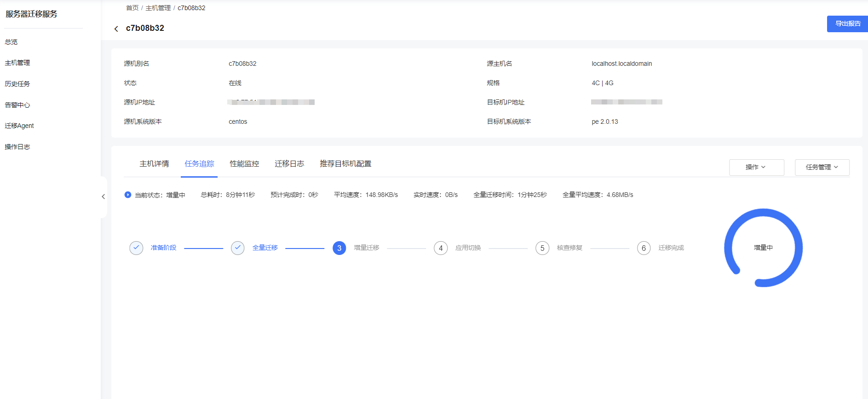Open 迁移Agent in the sidebar
The image size is (868, 399).
[x=19, y=126]
